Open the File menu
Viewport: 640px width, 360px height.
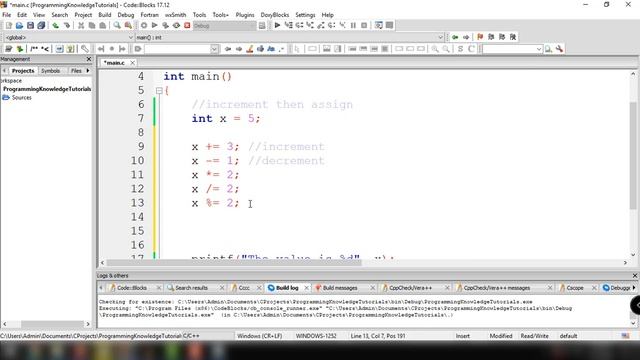(x=7, y=15)
